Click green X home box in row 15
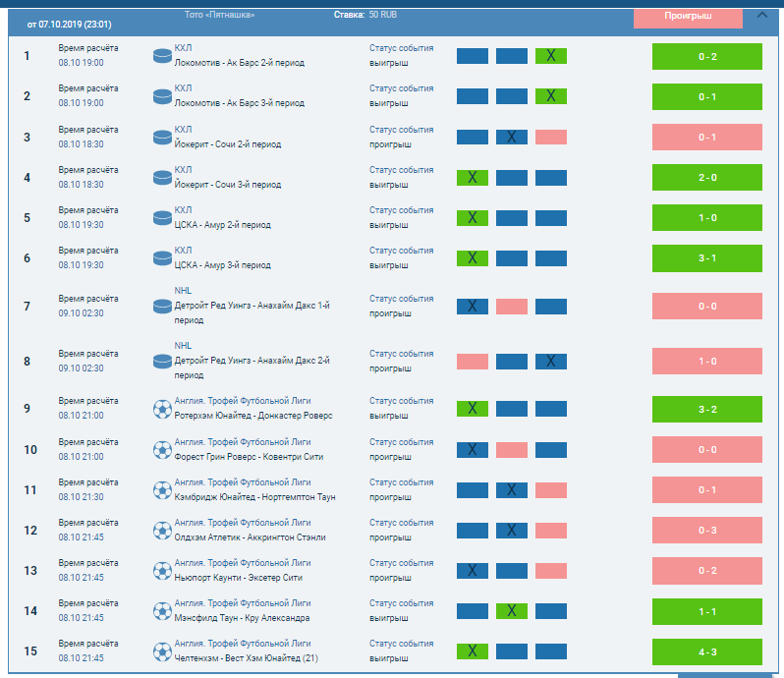This screenshot has width=784, height=678. pos(473,651)
